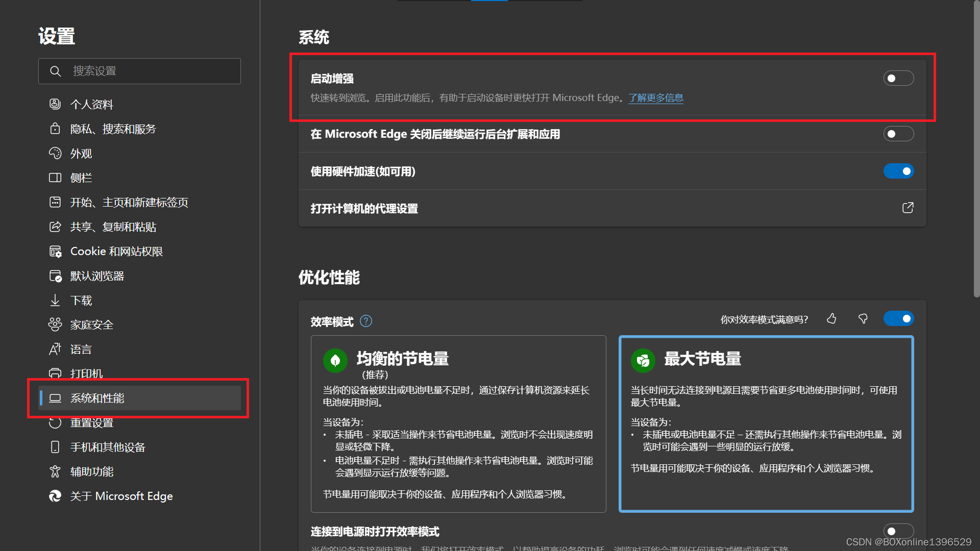Enable the 启动增强 toggle

(x=898, y=78)
